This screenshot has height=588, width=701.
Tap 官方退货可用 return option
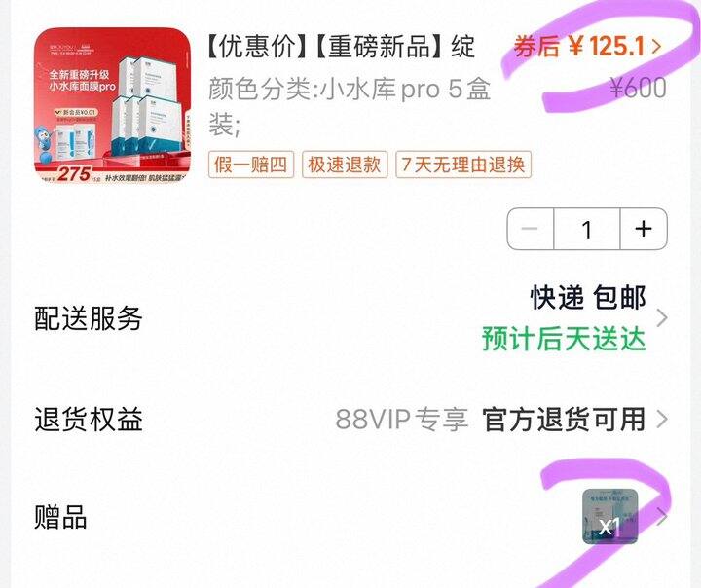(x=564, y=420)
